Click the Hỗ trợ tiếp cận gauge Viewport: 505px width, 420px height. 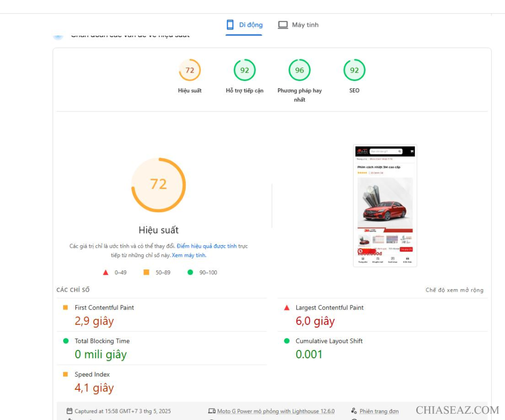click(245, 70)
